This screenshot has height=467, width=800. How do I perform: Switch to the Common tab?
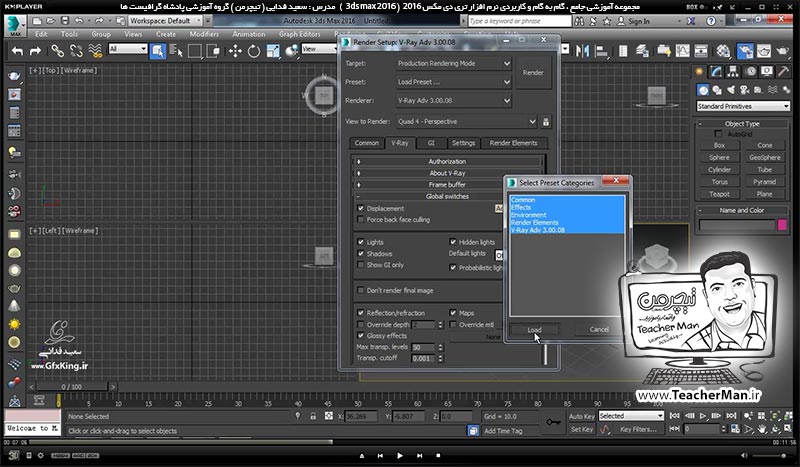click(x=367, y=143)
